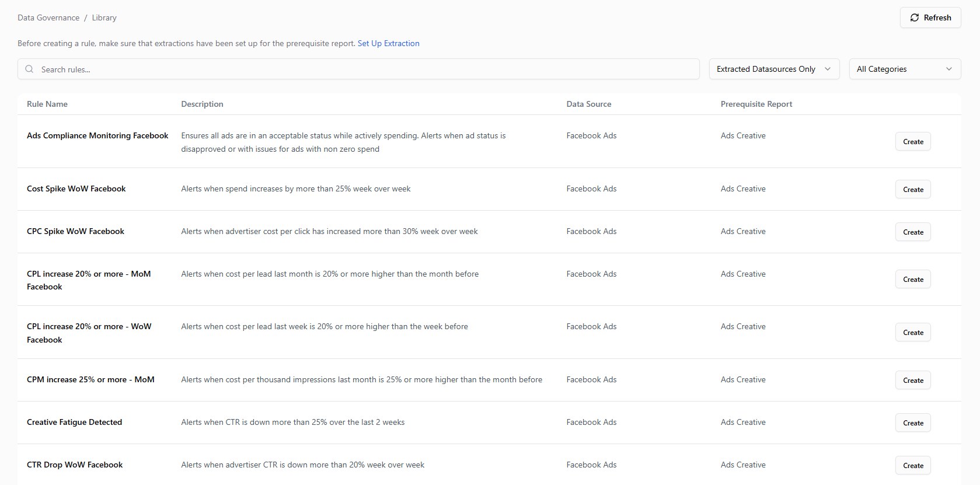The height and width of the screenshot is (485, 980).
Task: Click the Prerequisite Report column header
Action: (x=756, y=104)
